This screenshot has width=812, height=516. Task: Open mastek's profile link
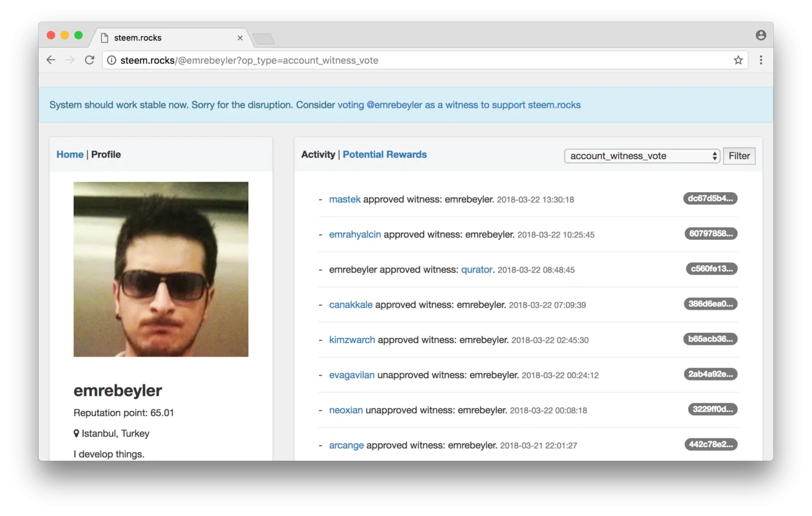(x=345, y=199)
